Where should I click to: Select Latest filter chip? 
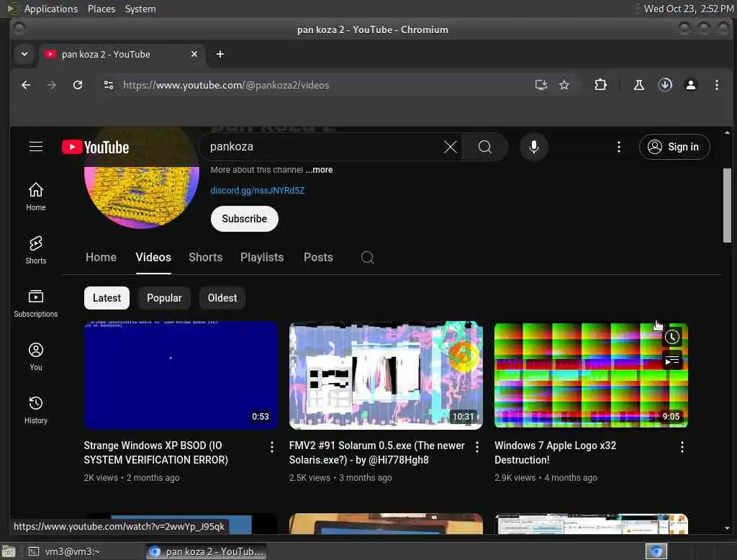[x=107, y=298]
